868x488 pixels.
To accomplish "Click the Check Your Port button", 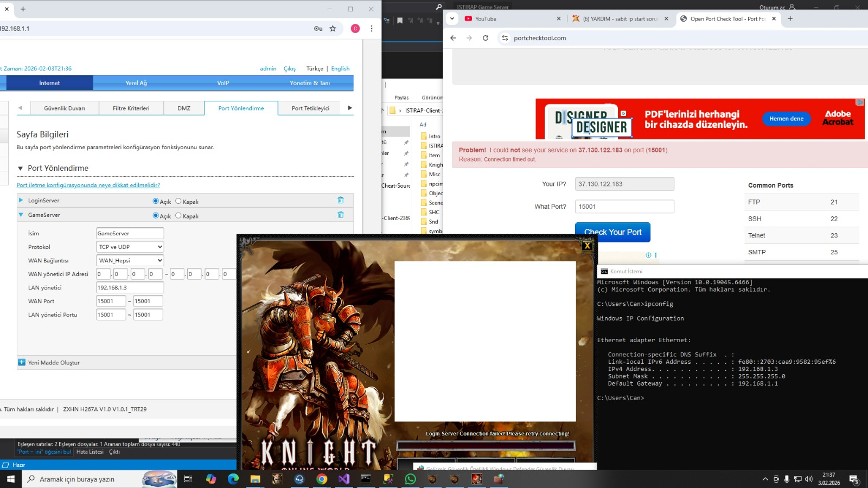I will click(x=612, y=232).
